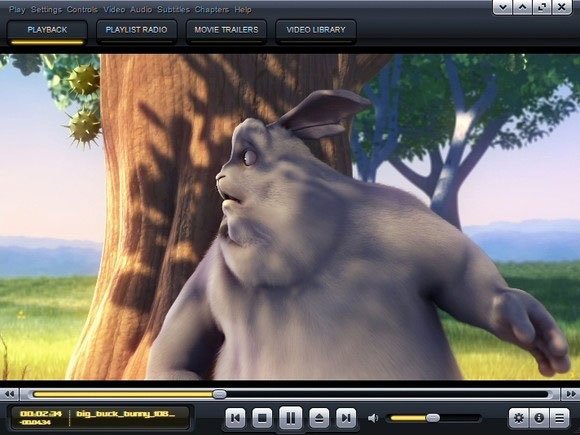This screenshot has height=435, width=580.
Task: Open settings via the gear icon
Action: [x=519, y=418]
